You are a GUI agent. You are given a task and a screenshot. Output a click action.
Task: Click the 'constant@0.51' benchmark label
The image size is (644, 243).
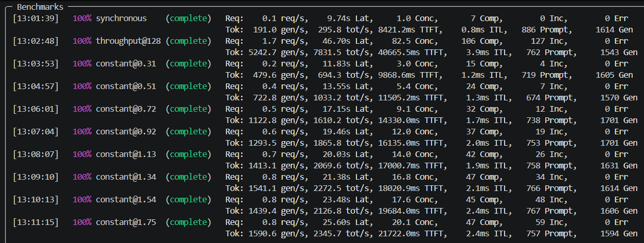click(126, 86)
